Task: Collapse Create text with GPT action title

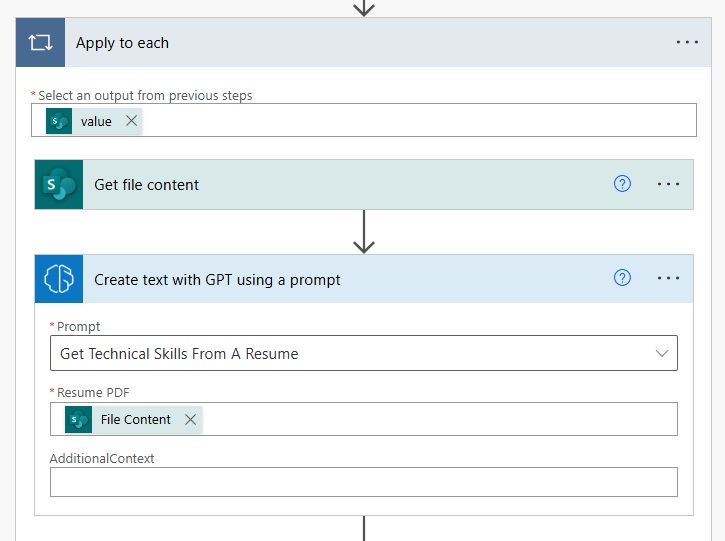Action: pyautogui.click(x=217, y=280)
